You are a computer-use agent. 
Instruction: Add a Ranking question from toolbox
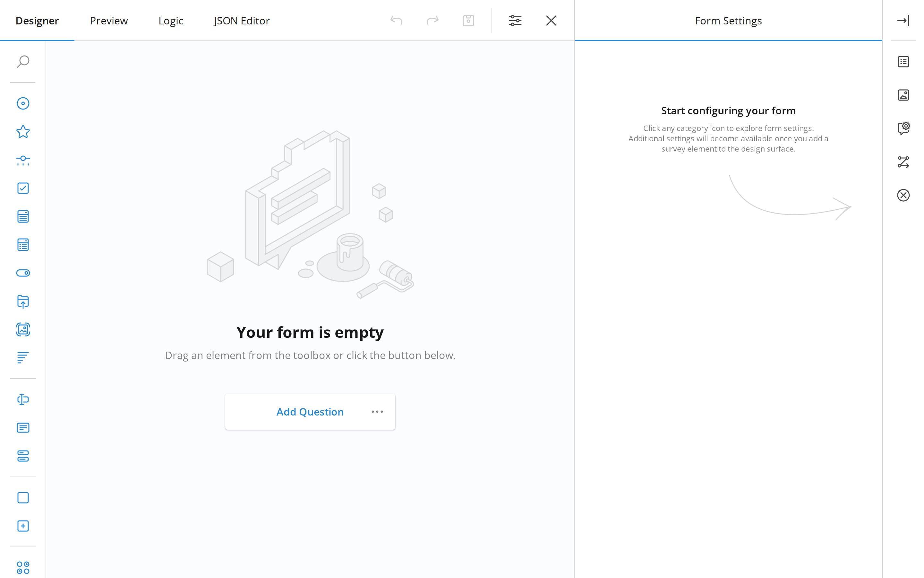tap(23, 358)
